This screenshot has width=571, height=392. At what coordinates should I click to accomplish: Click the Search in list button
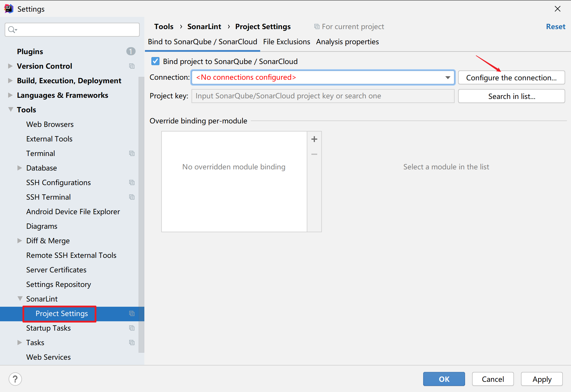tap(511, 96)
